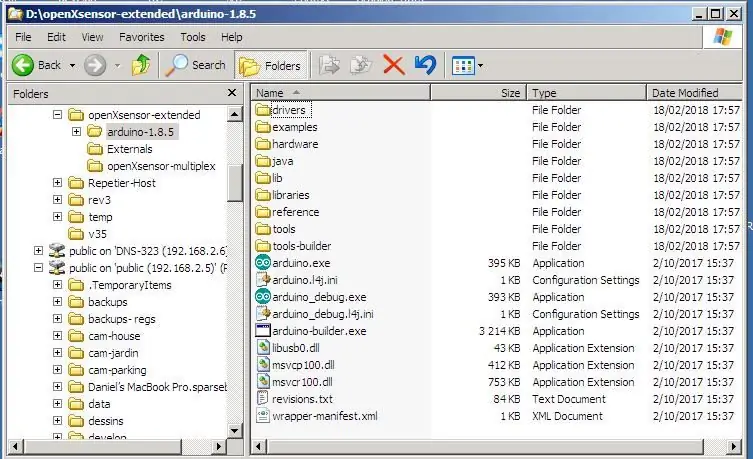Select the tools-builder folder icon
Viewport: 753px width, 459px height.
263,246
